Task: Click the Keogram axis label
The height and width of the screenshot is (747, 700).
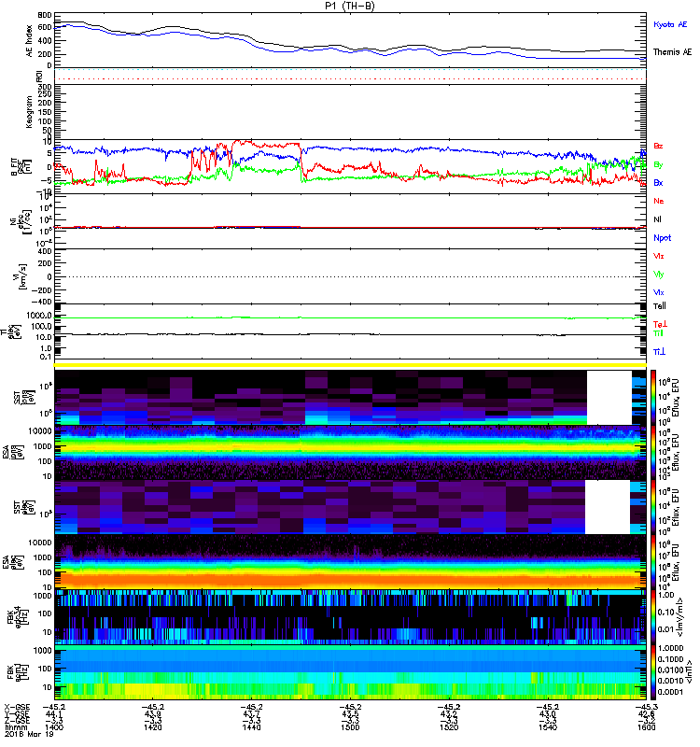Action: click(30, 111)
